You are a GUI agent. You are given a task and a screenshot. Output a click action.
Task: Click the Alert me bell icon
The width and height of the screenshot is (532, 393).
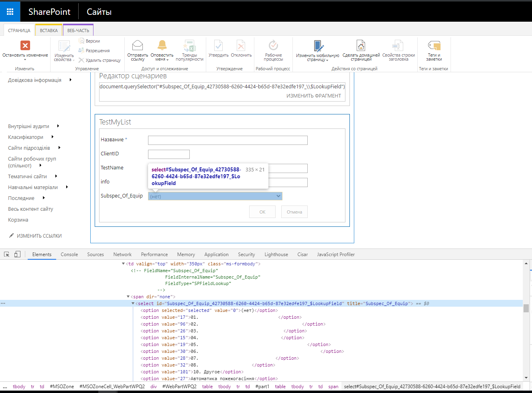coord(162,45)
